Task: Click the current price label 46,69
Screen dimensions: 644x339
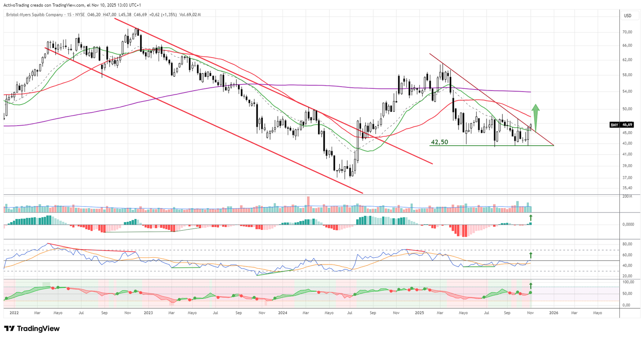Action: 627,125
